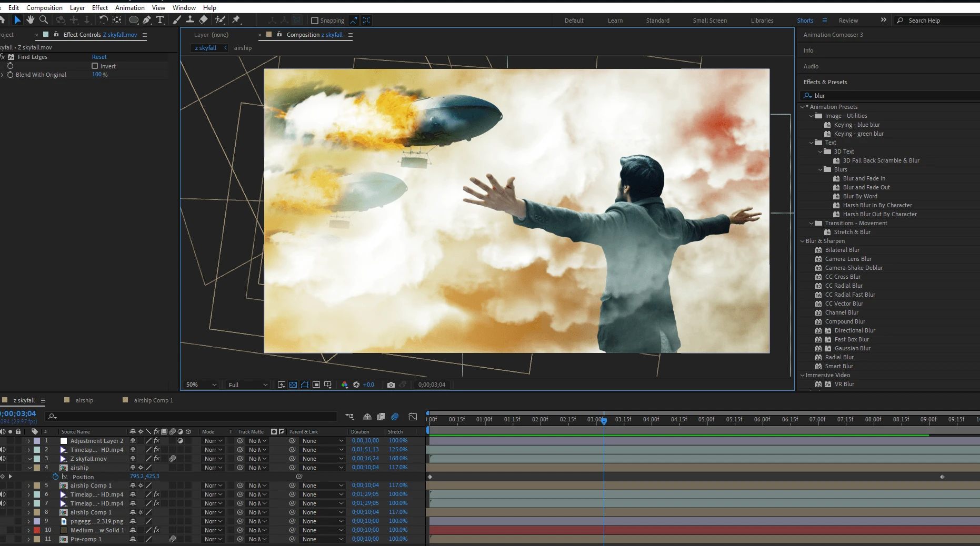
Task: Open the show channel RGB icon
Action: 345,385
